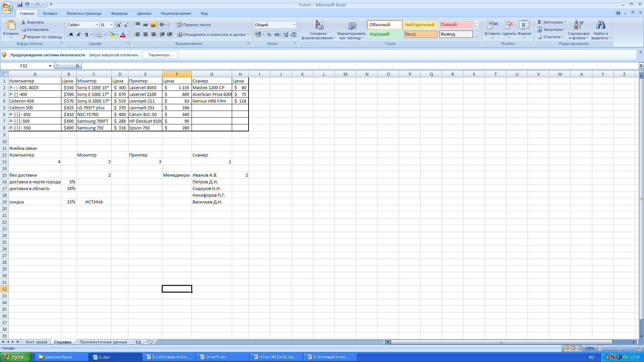Click the Conditional Formatting icon

pyautogui.click(x=318, y=25)
